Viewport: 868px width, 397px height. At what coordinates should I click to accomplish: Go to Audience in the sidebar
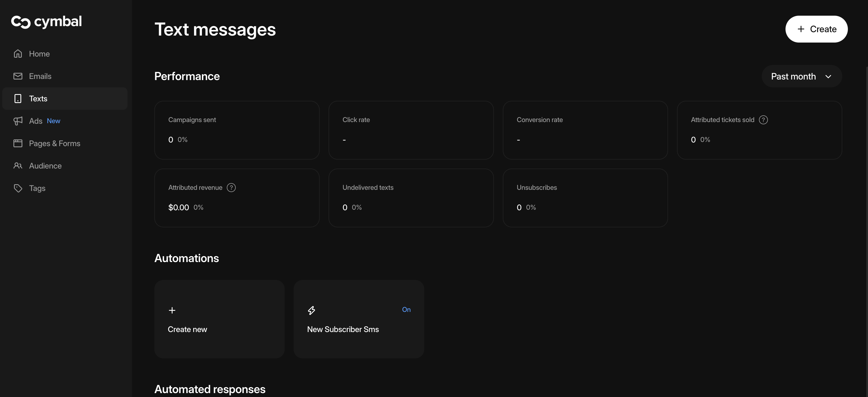pos(45,166)
